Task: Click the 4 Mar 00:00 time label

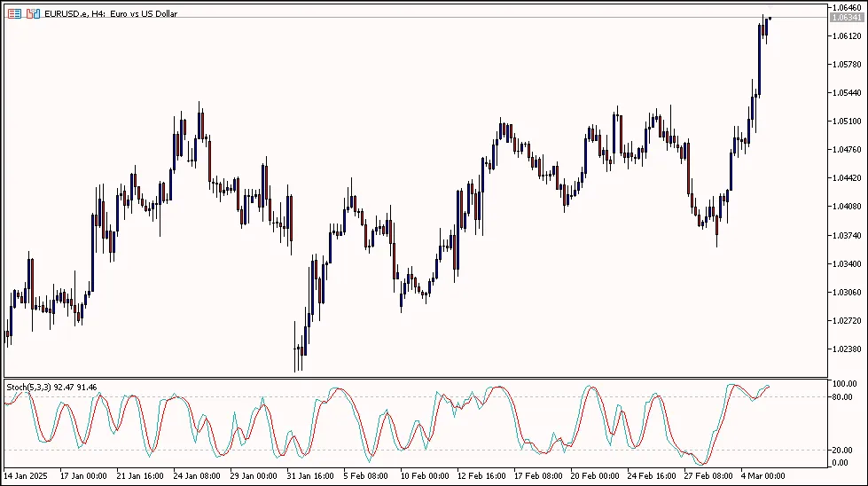Action: (762, 475)
